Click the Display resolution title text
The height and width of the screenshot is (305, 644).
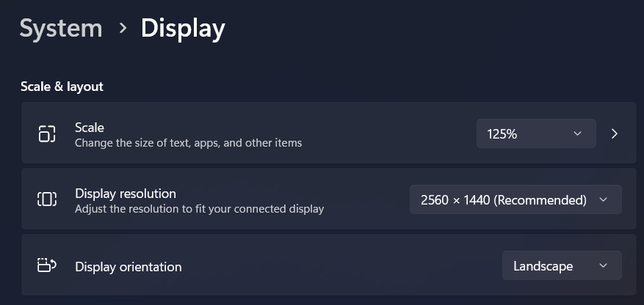point(126,194)
